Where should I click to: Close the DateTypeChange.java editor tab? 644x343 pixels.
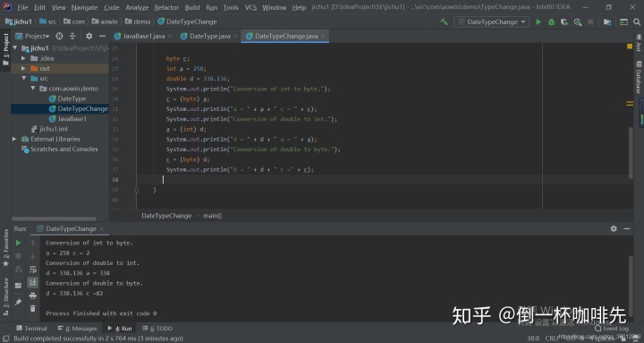tap(323, 36)
